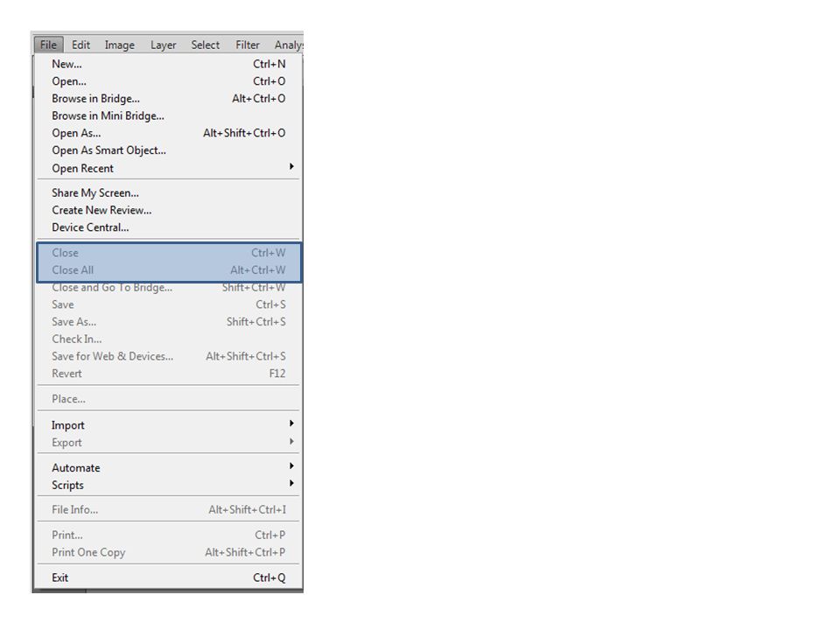Click Close and Go To Bridge...
The image size is (840, 630).
click(169, 288)
